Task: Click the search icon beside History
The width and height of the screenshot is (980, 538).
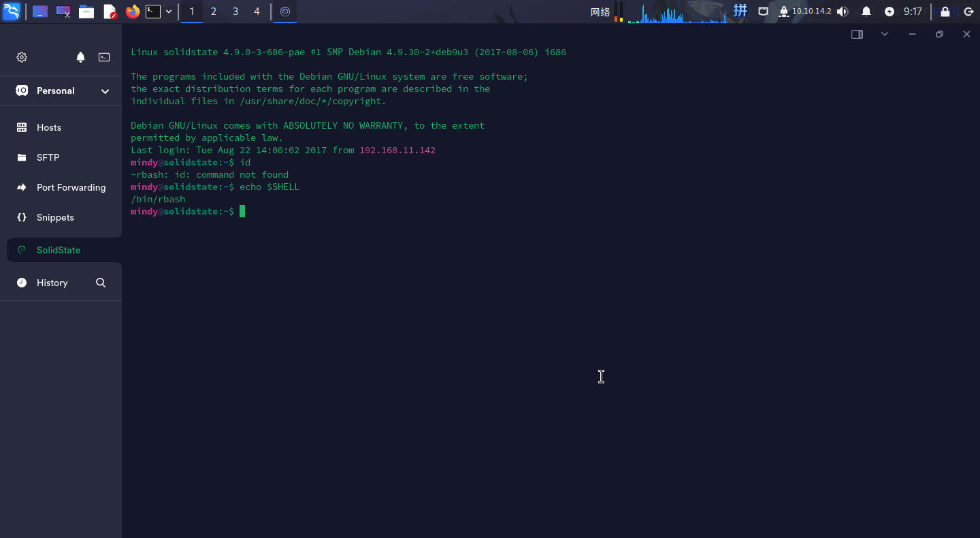Action: pos(101,283)
